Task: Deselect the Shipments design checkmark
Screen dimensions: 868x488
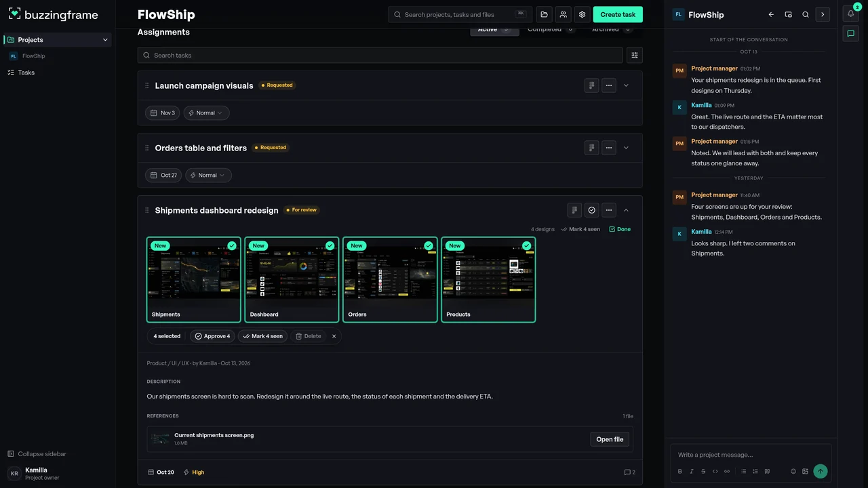Action: click(x=232, y=245)
